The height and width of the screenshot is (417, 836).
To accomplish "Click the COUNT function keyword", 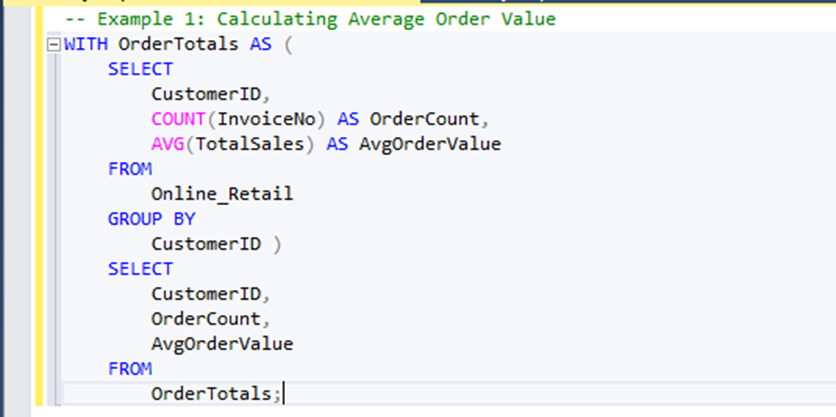I will click(178, 119).
